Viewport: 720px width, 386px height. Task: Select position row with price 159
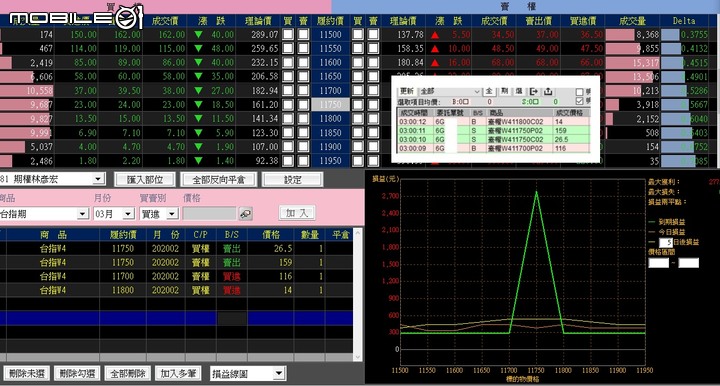(176, 262)
